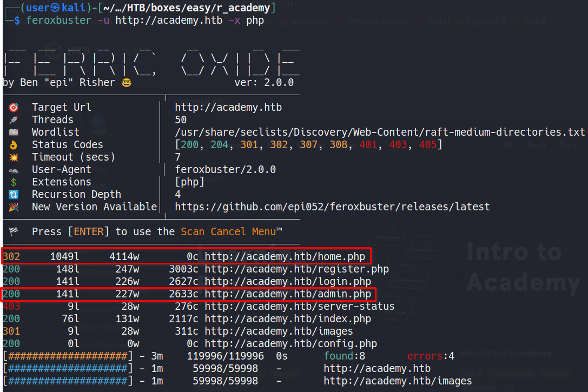
Task: Click the book icon beside Wordlist
Action: pyautogui.click(x=14, y=132)
